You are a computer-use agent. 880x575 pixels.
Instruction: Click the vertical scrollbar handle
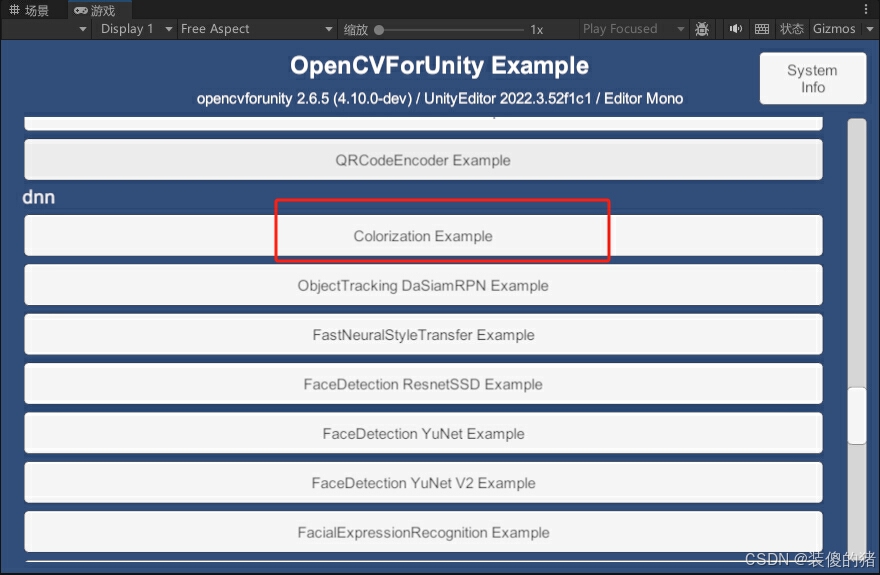[857, 416]
